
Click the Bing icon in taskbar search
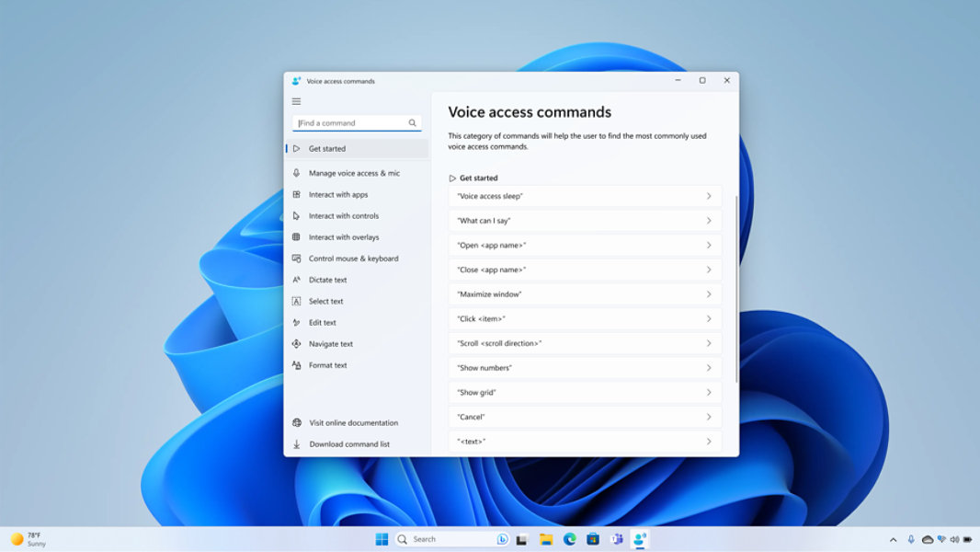tap(502, 539)
